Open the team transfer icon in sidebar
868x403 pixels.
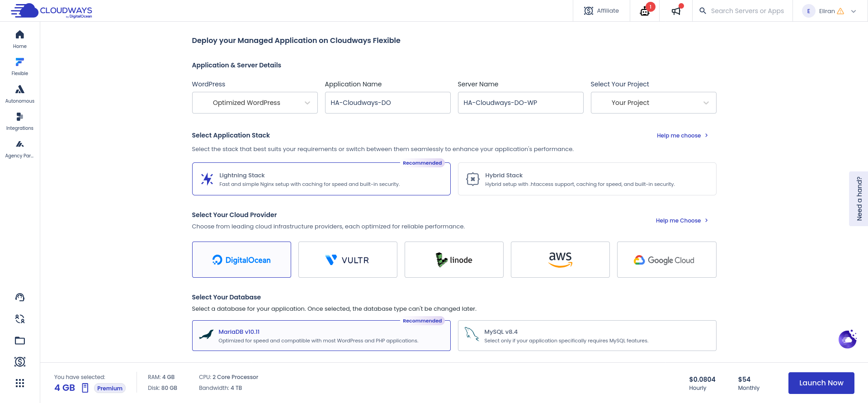pos(20,319)
